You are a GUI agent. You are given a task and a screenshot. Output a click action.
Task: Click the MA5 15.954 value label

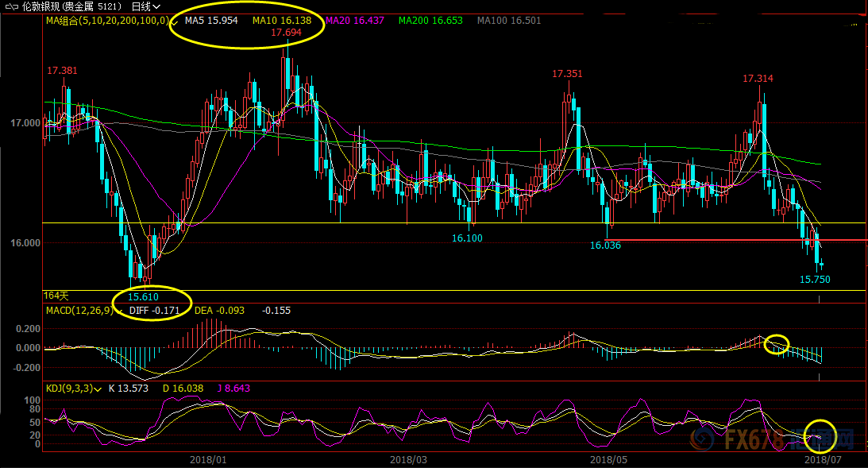coord(211,21)
